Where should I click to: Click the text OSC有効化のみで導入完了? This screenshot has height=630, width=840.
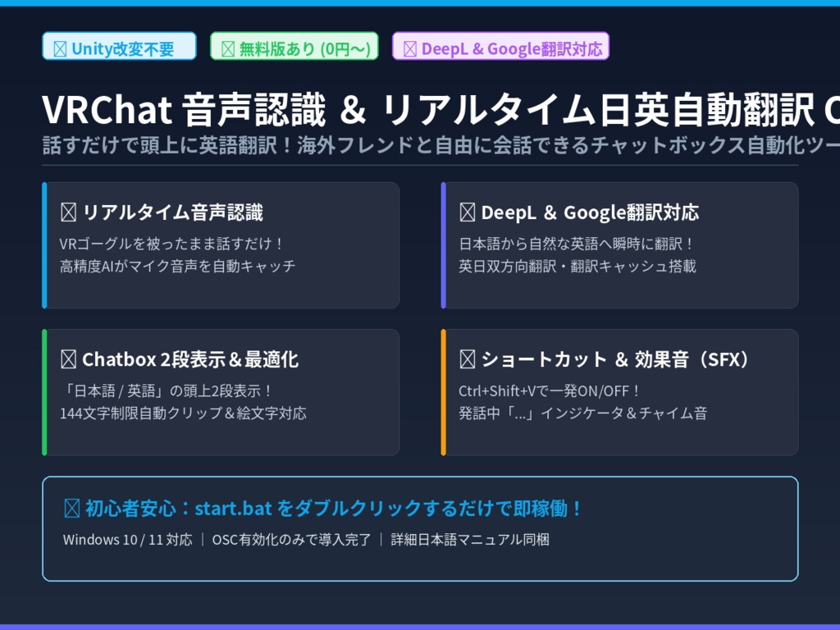tap(291, 540)
